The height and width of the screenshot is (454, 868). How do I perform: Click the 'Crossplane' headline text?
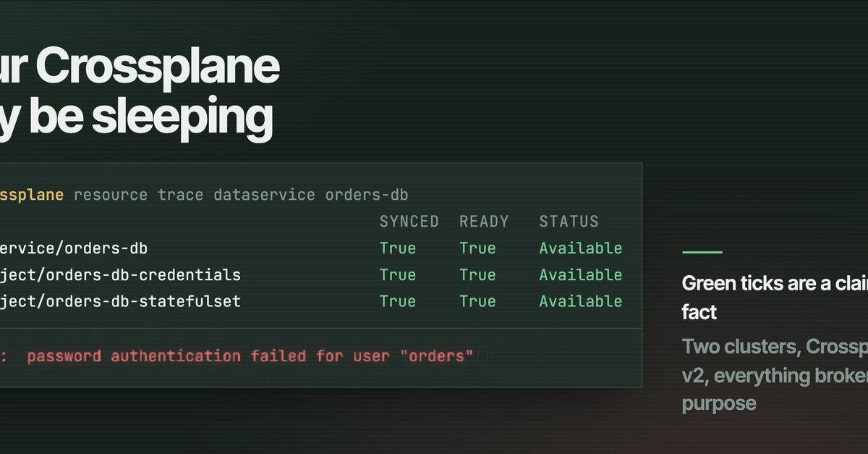pyautogui.click(x=157, y=67)
